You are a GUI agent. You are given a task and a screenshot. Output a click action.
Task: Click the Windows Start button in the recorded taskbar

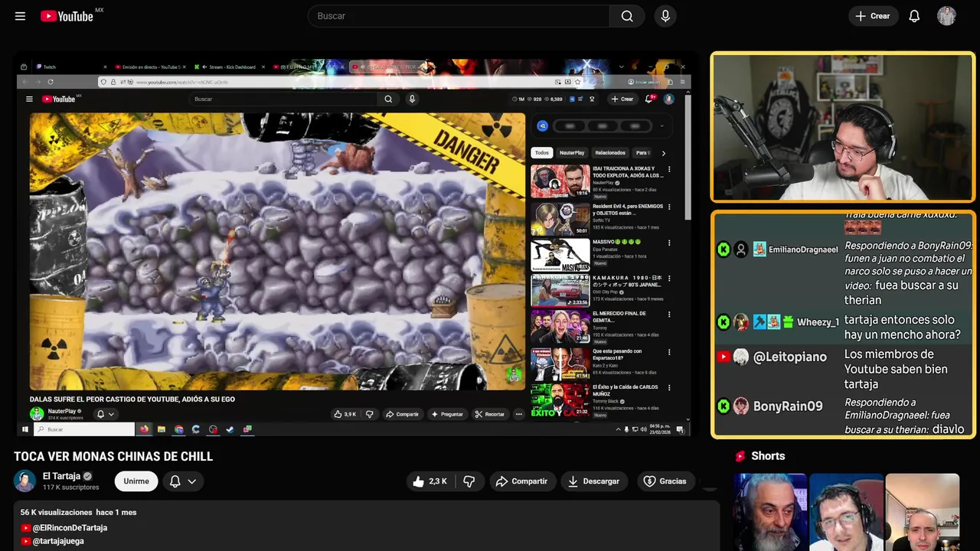(x=25, y=429)
